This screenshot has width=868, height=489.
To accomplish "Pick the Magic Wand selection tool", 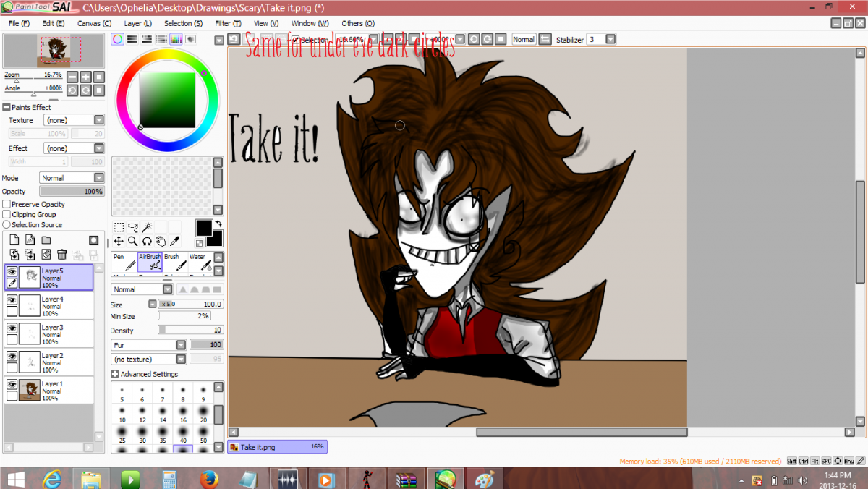I will click(147, 227).
